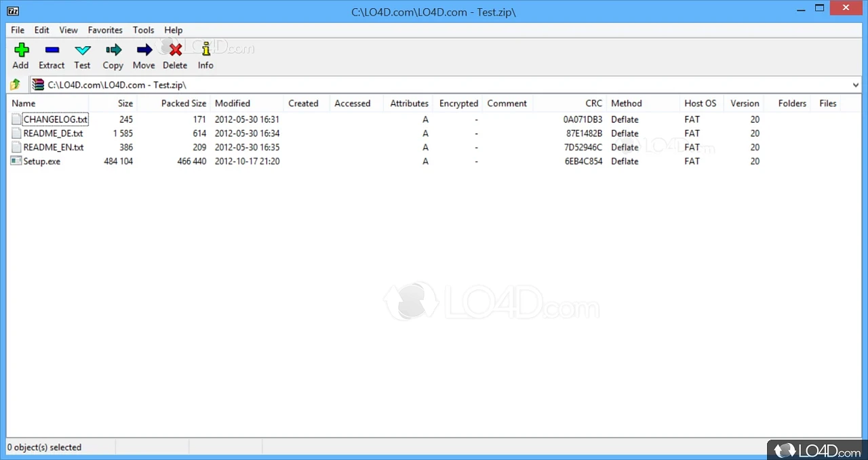Click the 7-Zip logo in the title bar

pos(13,11)
